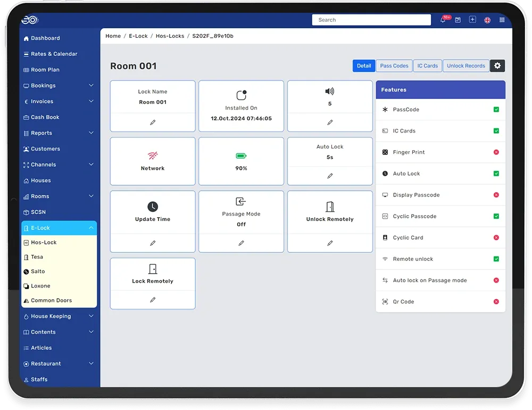Click the Unlock Remotely door icon
The height and width of the screenshot is (410, 532).
click(330, 207)
